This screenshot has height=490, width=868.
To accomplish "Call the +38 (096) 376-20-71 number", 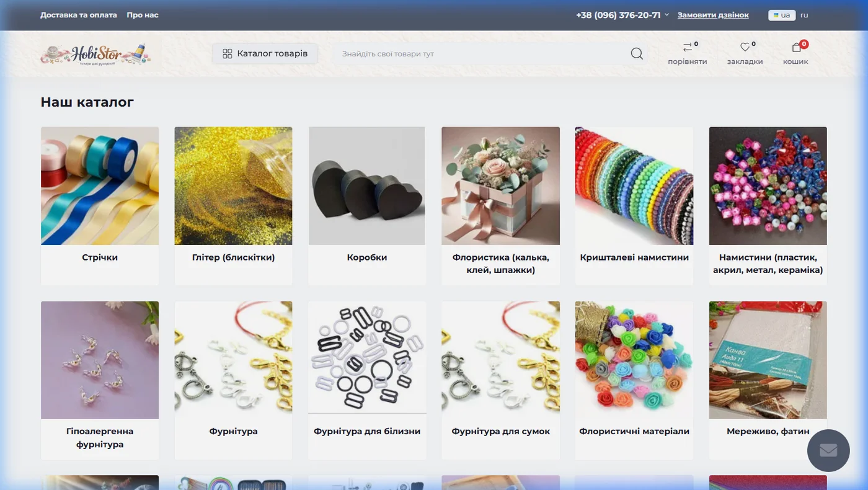I will [x=618, y=15].
